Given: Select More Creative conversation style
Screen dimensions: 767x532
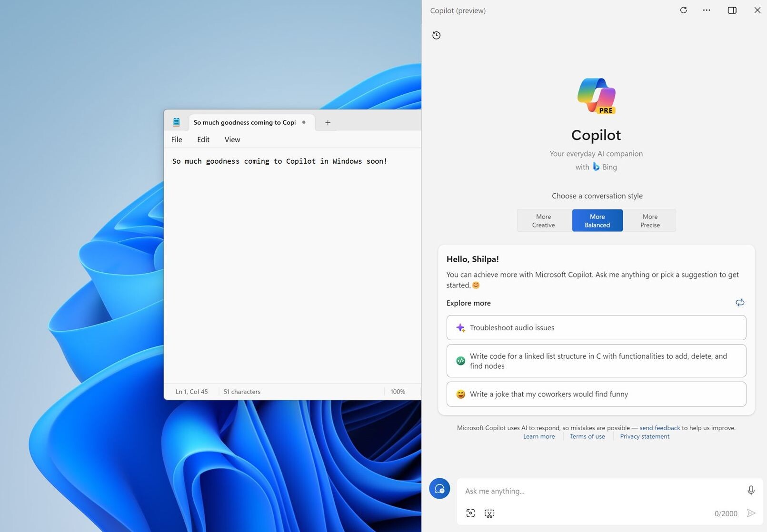Looking at the screenshot, I should [544, 220].
